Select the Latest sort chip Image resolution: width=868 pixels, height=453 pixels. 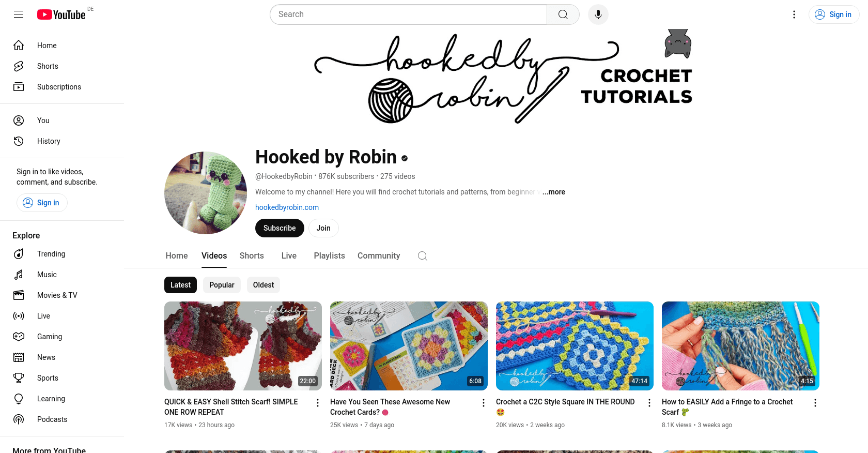[180, 285]
